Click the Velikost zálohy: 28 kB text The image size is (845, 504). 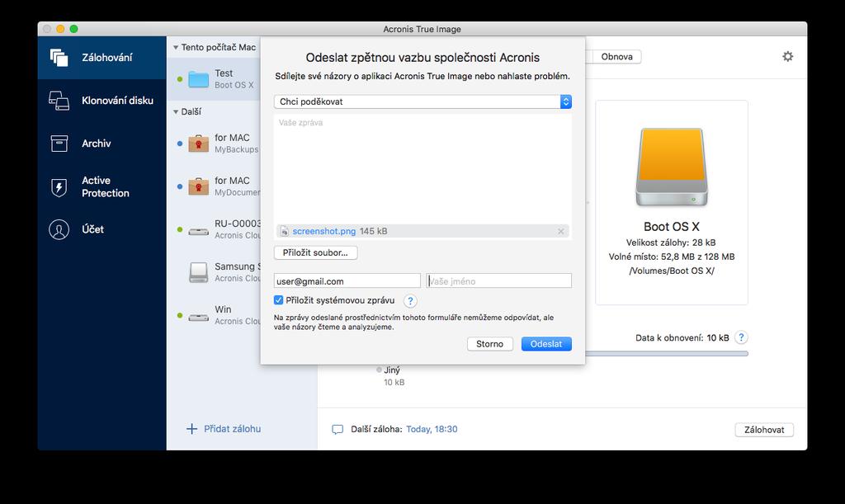tap(671, 243)
